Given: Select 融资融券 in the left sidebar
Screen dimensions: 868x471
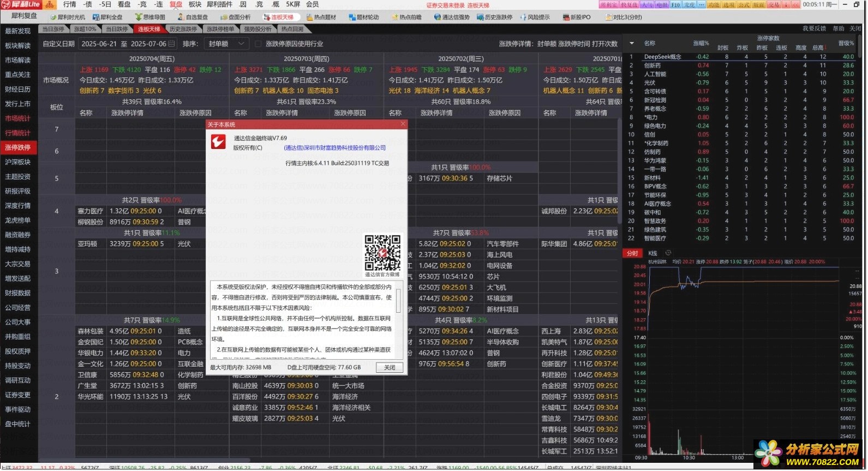Looking at the screenshot, I should (18, 235).
